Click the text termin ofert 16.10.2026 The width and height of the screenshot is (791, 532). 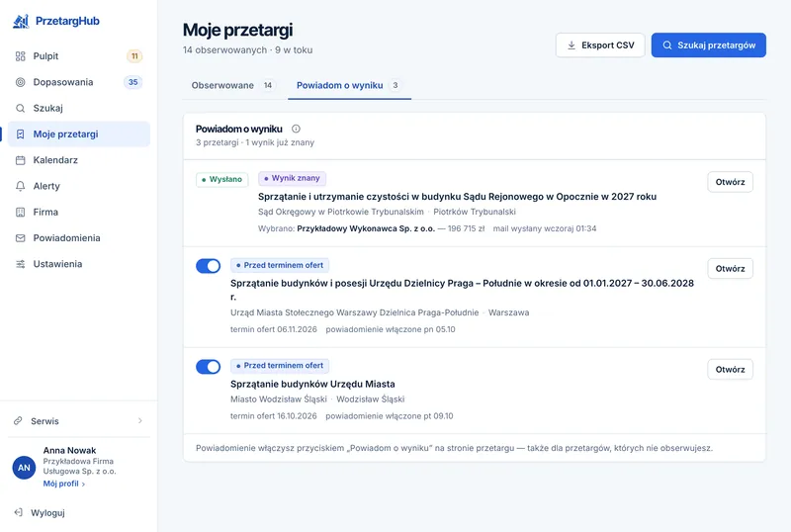coord(274,416)
